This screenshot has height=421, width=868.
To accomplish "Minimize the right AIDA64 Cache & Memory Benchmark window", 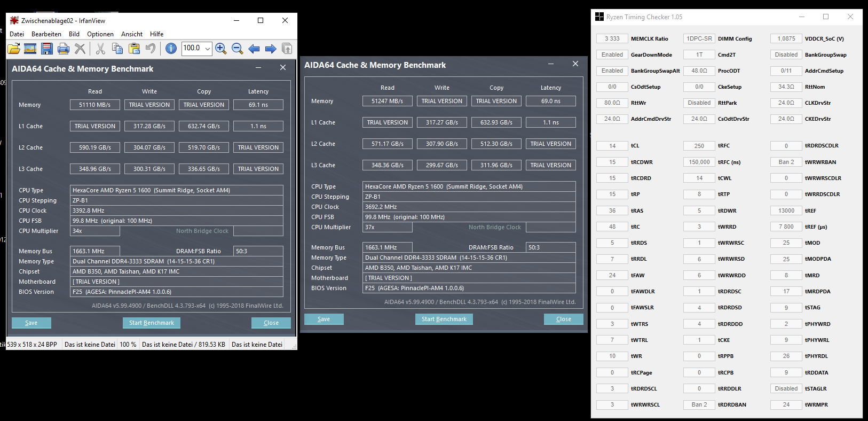I will 551,64.
